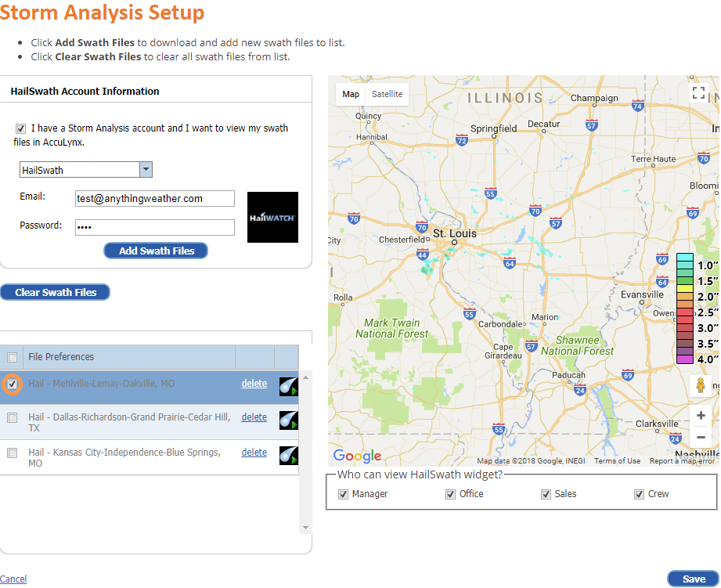Click the Password input field

[x=155, y=227]
